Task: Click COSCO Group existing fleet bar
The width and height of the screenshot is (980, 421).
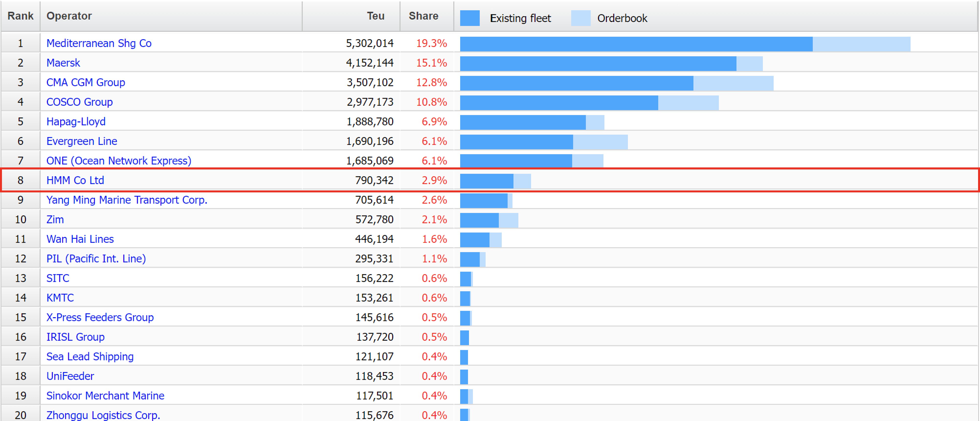Action: [x=559, y=103]
